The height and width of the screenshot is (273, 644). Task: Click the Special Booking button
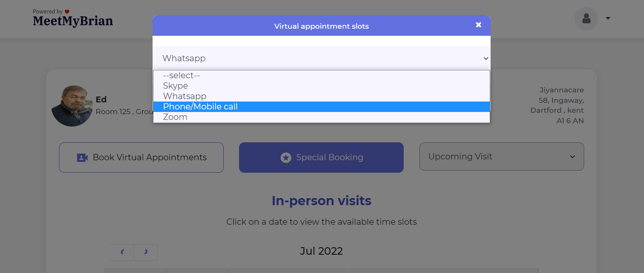pyautogui.click(x=321, y=157)
